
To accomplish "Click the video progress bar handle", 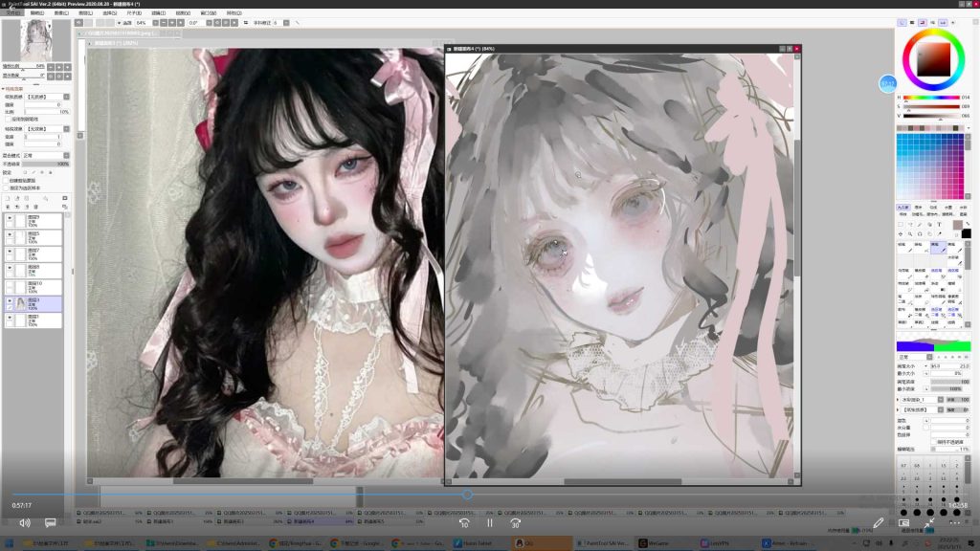I will pos(466,495).
